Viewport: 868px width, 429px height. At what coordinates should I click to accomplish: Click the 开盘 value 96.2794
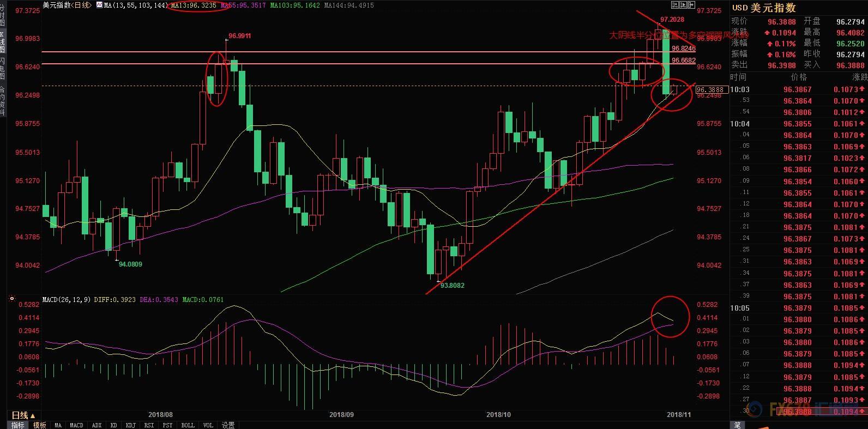coord(851,22)
